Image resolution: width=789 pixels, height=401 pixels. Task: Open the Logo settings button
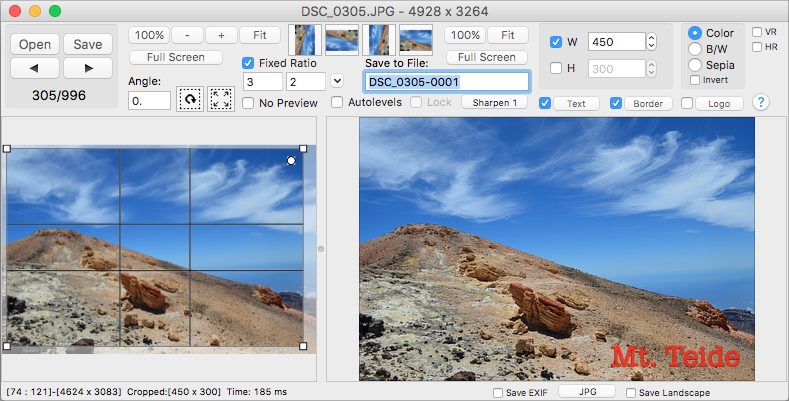(719, 104)
